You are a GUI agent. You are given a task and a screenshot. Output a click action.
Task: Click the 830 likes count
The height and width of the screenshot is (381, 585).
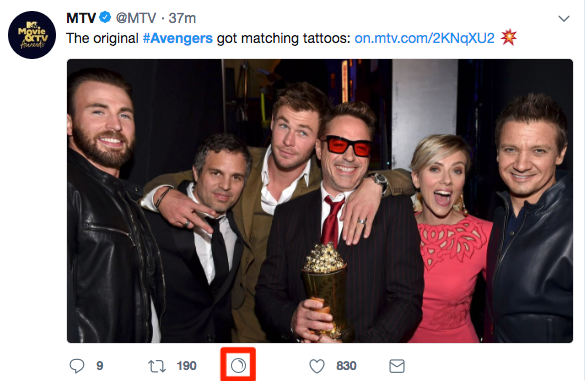346,366
